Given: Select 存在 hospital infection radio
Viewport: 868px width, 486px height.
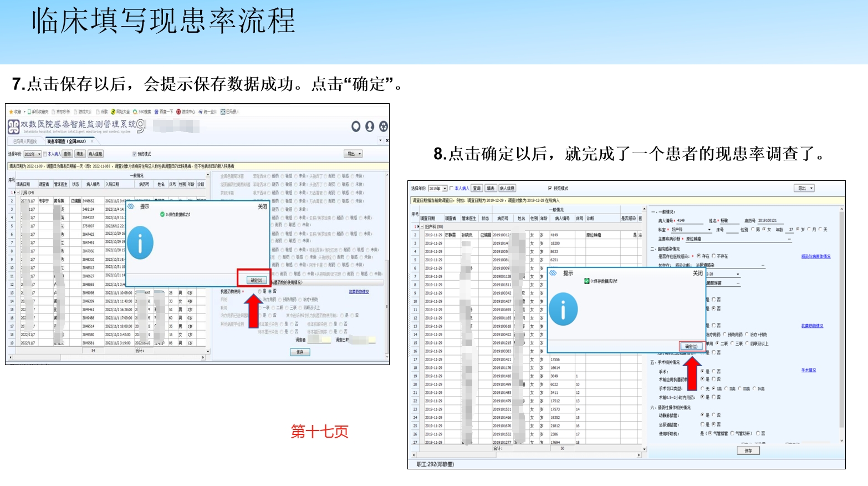Looking at the screenshot, I should (x=698, y=256).
